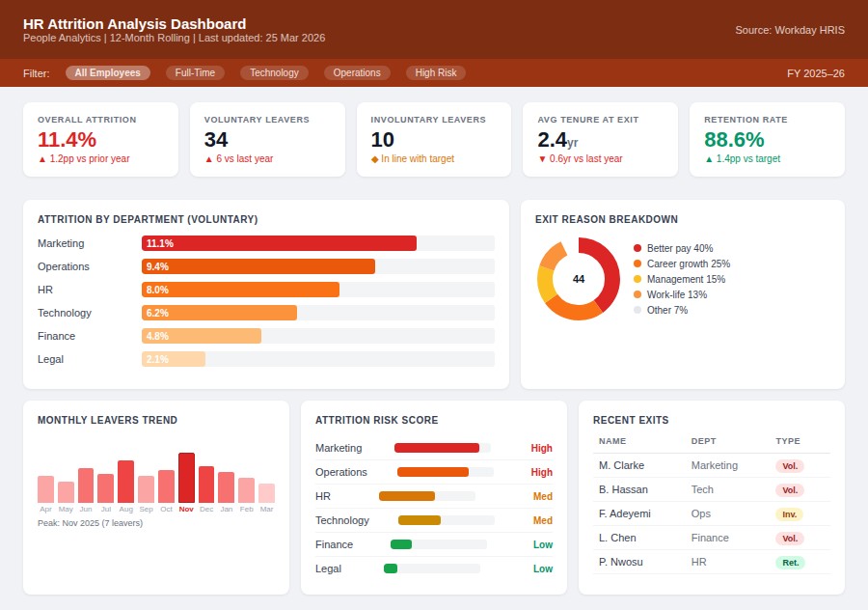Open the Retention Rate card
The height and width of the screenshot is (610, 868).
click(767, 139)
